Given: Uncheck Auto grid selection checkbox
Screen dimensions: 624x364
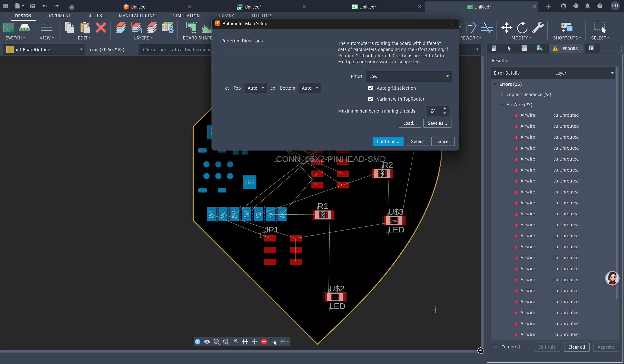Looking at the screenshot, I should 370,88.
